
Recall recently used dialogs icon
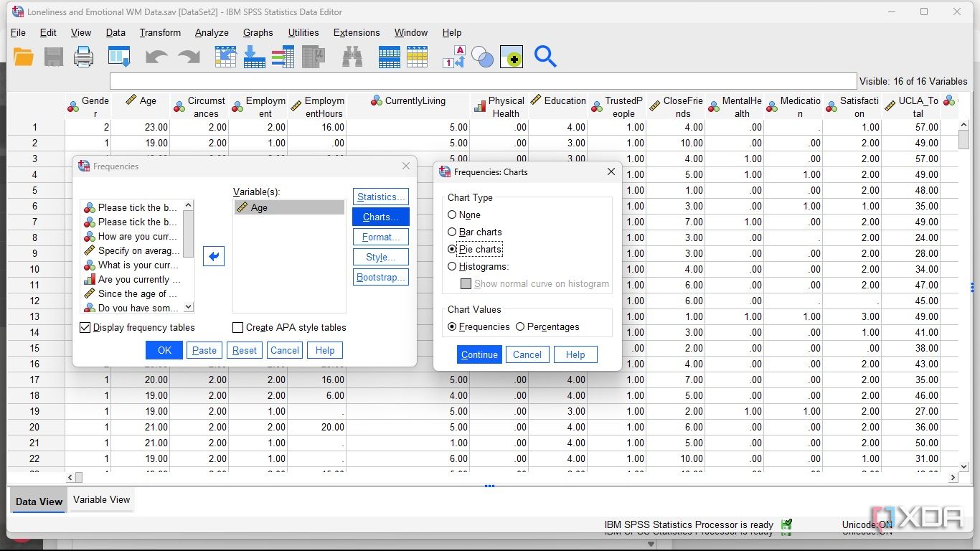click(x=119, y=57)
